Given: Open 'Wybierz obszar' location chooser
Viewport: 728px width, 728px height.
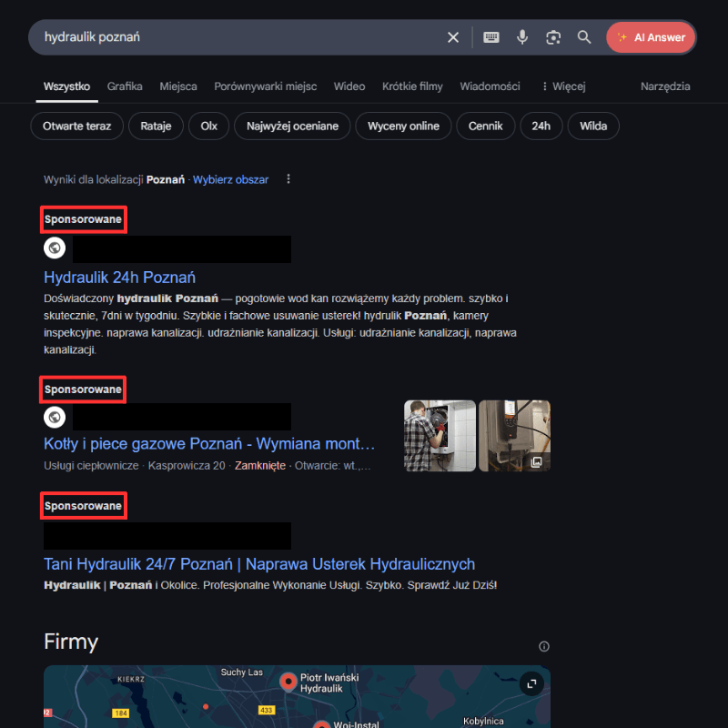Looking at the screenshot, I should [x=230, y=179].
